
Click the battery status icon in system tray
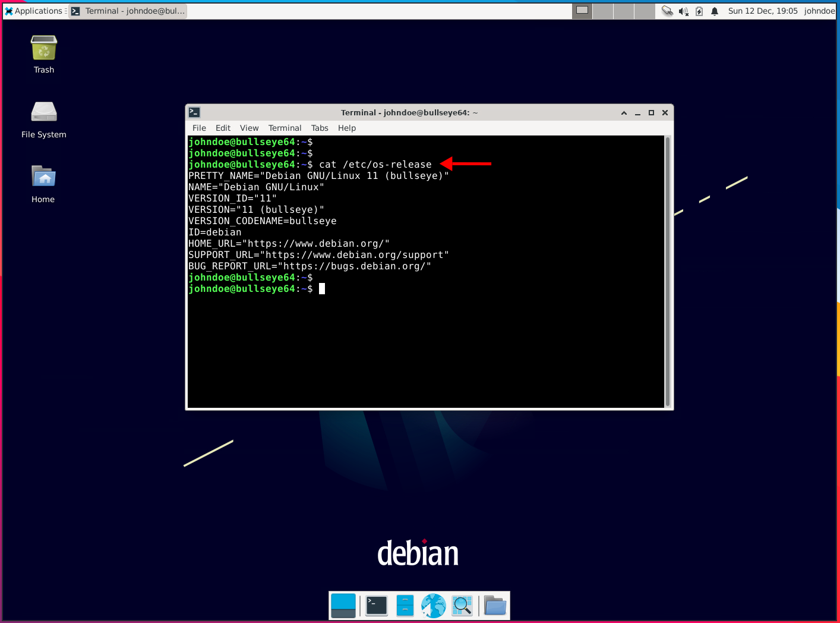point(699,11)
